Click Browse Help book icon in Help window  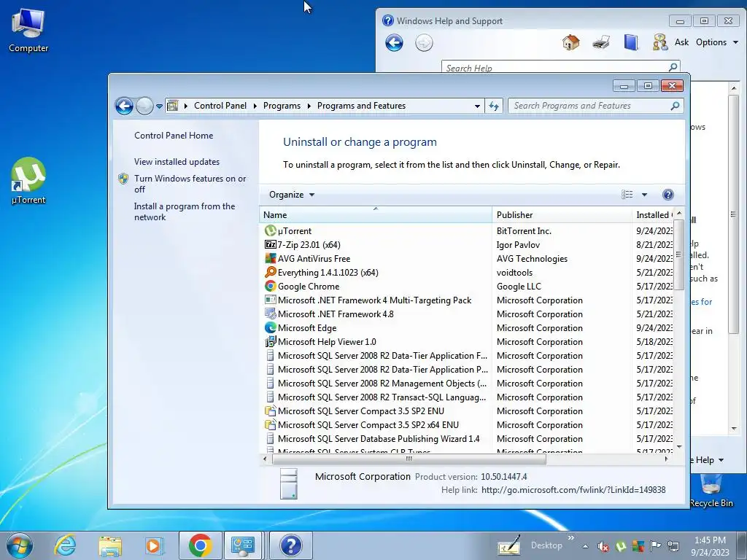point(631,42)
